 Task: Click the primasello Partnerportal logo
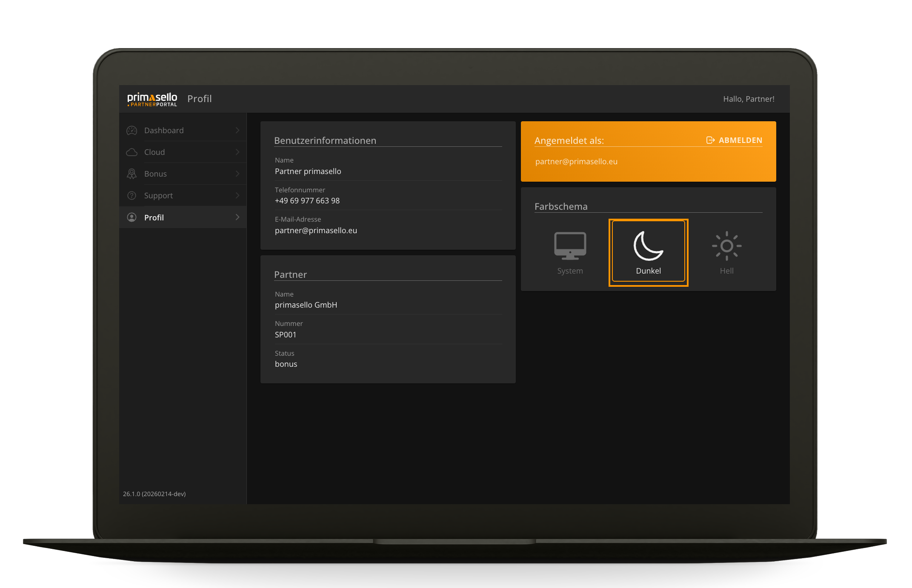click(x=152, y=99)
